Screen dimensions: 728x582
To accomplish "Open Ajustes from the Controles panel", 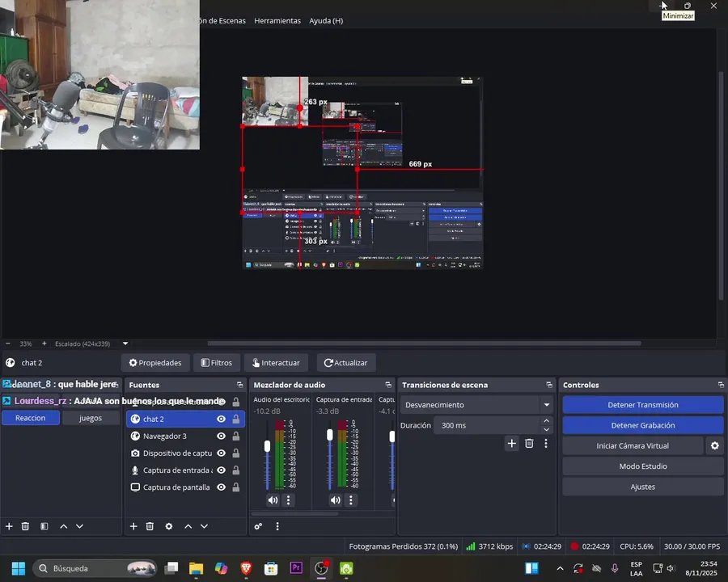I will point(642,487).
